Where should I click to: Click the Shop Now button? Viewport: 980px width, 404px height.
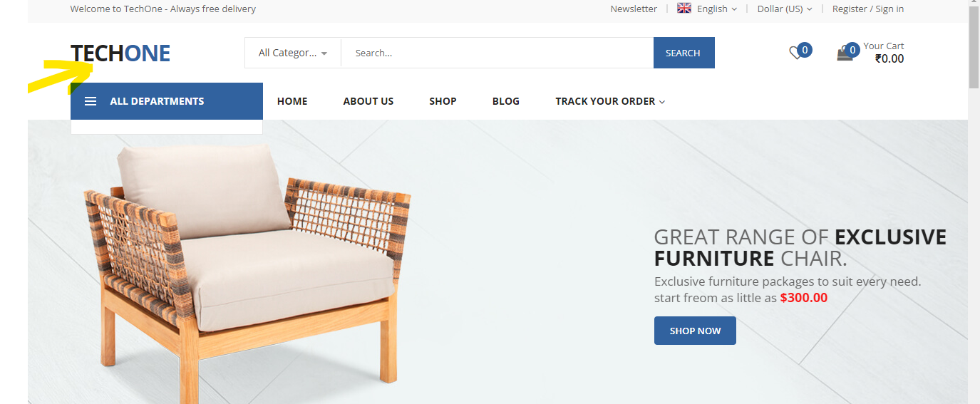[x=695, y=331]
